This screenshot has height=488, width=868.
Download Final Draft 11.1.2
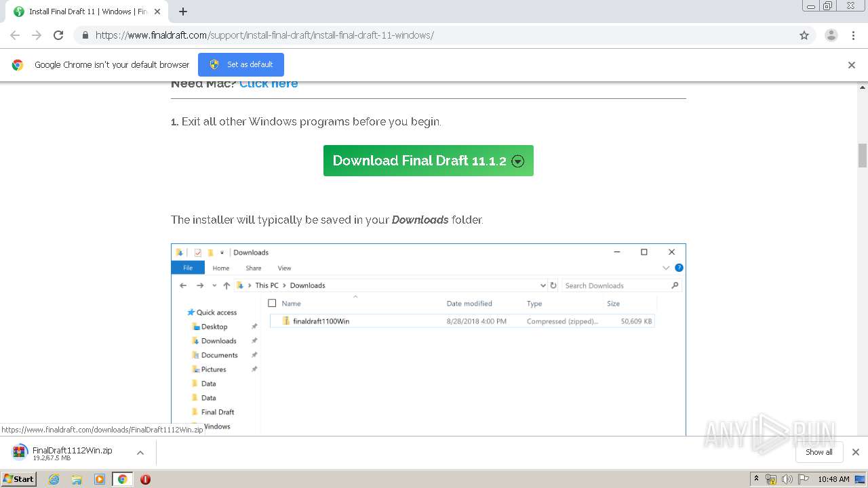[x=429, y=161]
